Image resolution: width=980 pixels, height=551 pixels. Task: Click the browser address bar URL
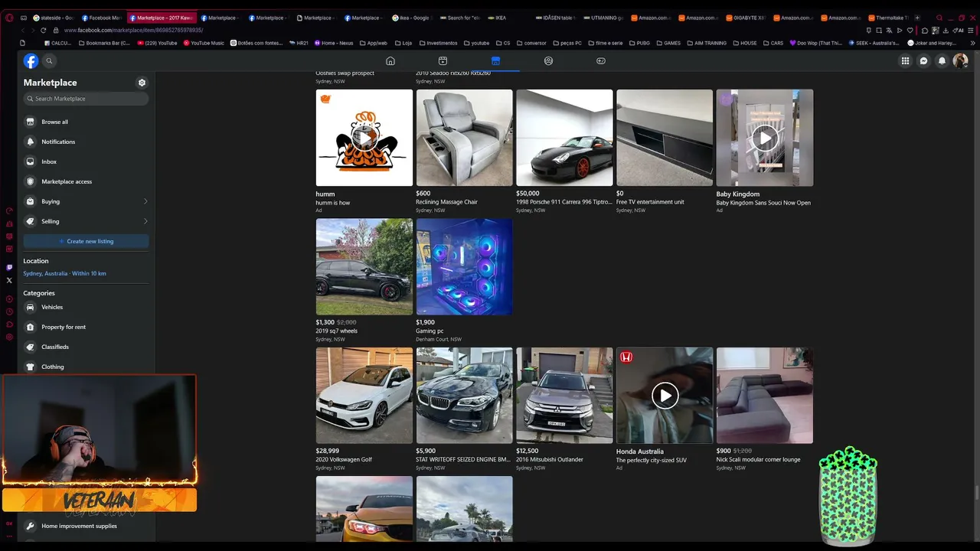tap(133, 31)
